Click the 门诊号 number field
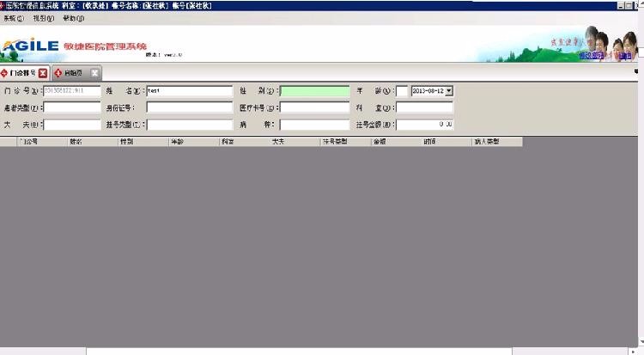The image size is (644, 355). coord(72,91)
